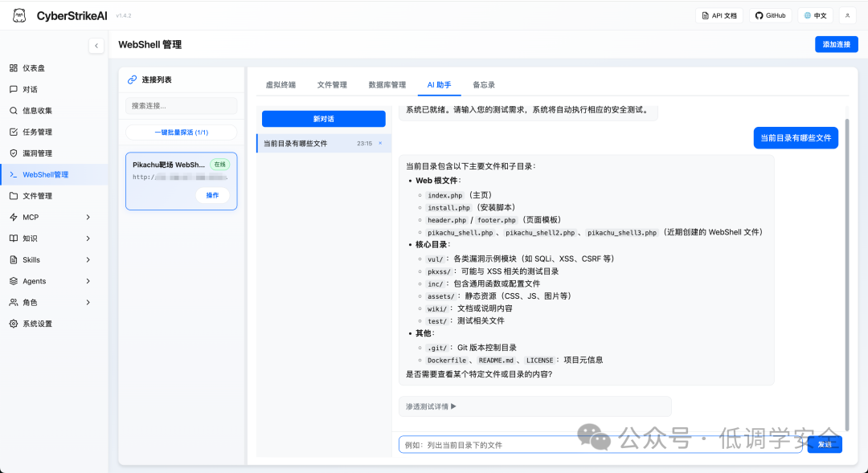Open the 仪表盘 dashboard icon
Screen dimensions: 868x473
[14, 68]
